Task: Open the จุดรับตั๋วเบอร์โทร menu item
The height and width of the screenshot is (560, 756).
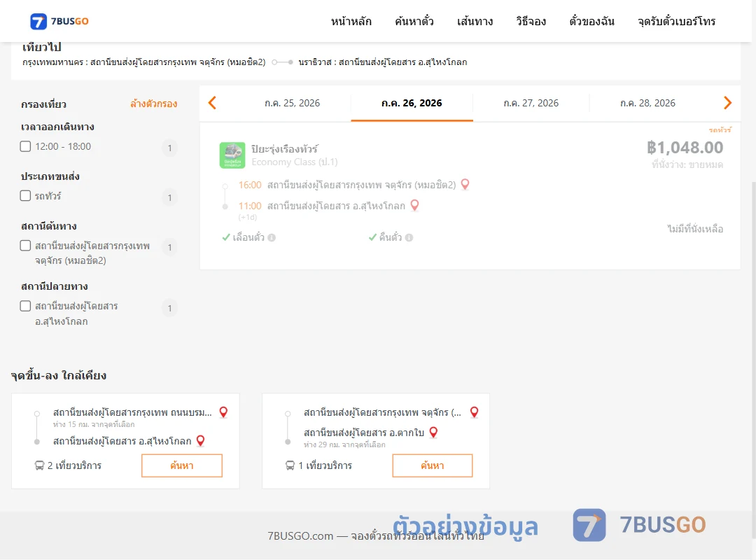Action: 676,21
